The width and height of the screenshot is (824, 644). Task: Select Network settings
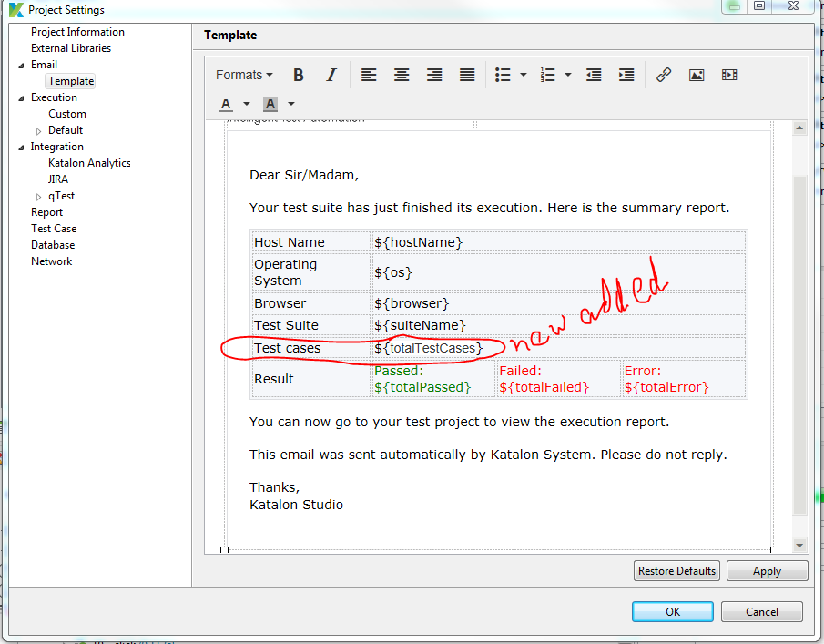(52, 261)
